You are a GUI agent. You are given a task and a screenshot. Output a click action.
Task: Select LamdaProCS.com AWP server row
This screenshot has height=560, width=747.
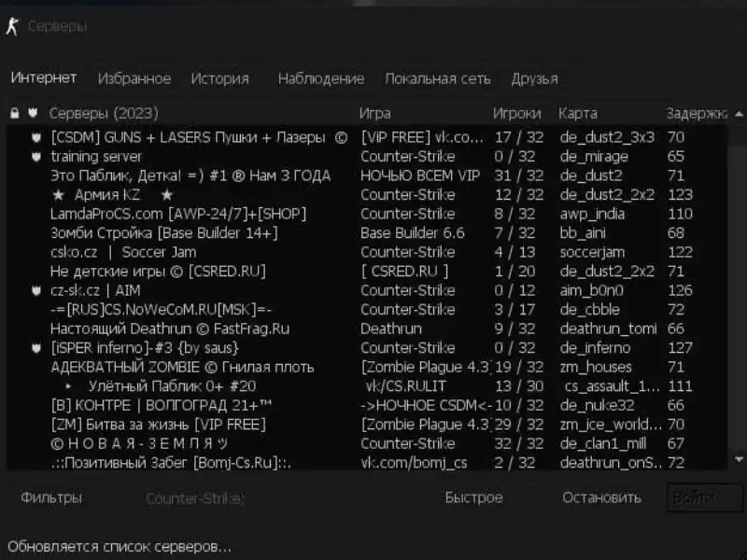(367, 214)
